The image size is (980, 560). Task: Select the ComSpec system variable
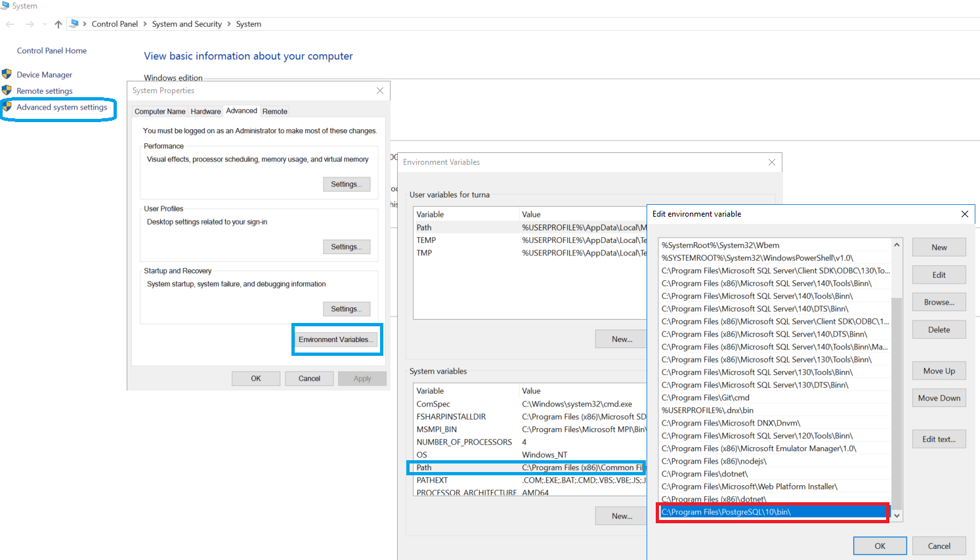[530, 404]
